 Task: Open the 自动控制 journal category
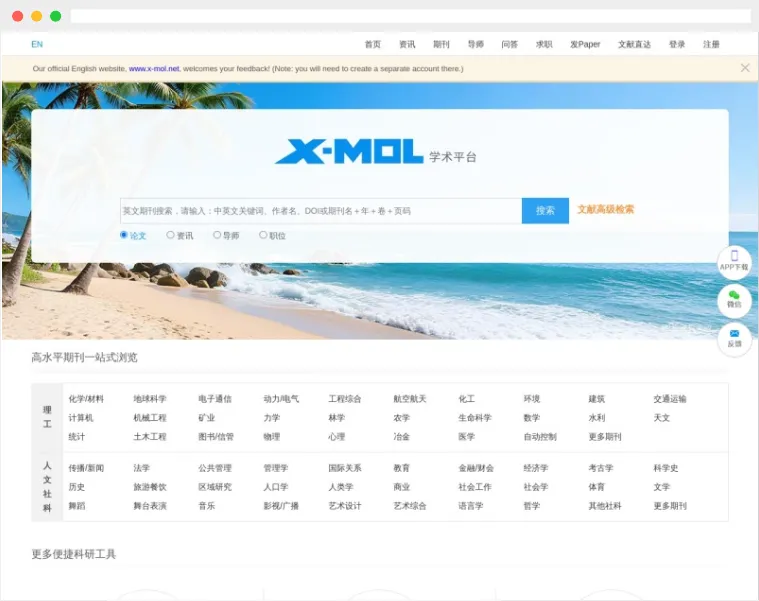(540, 436)
